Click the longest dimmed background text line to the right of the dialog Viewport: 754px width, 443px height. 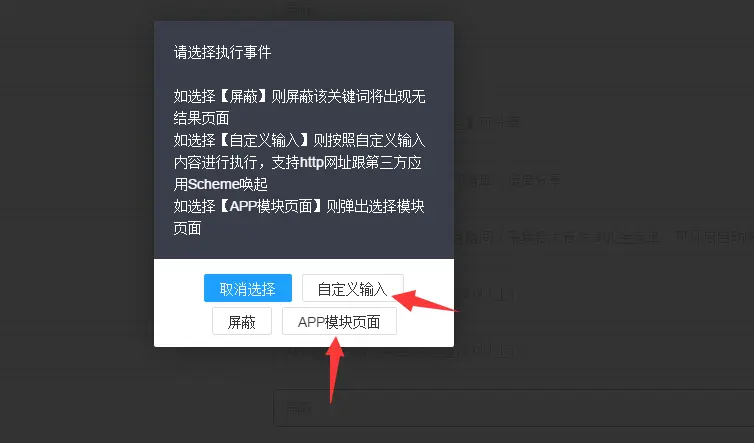604,237
